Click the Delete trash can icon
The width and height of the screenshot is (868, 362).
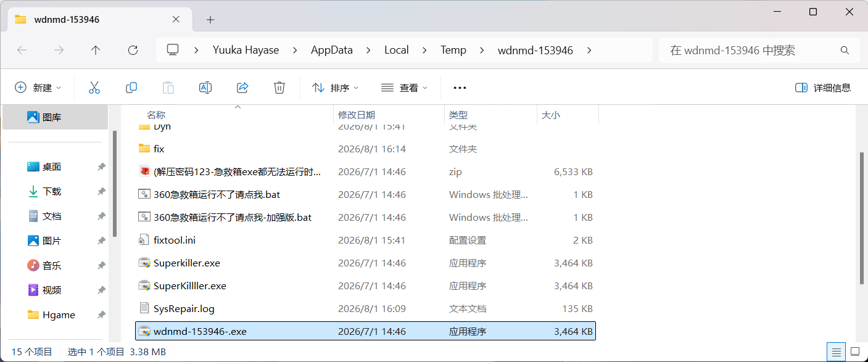click(x=279, y=88)
